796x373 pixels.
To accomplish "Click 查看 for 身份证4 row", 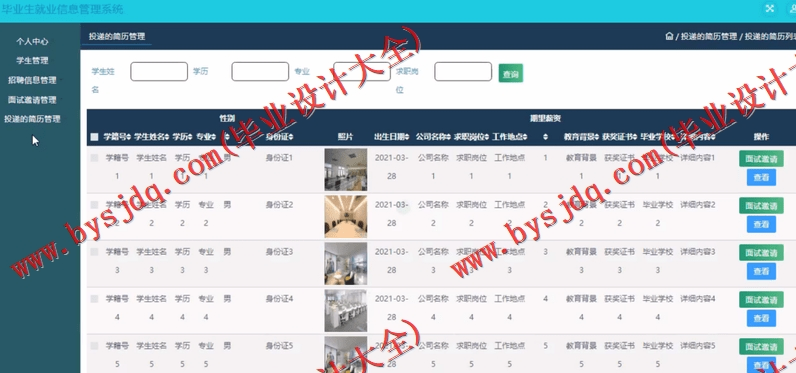I will click(x=761, y=318).
